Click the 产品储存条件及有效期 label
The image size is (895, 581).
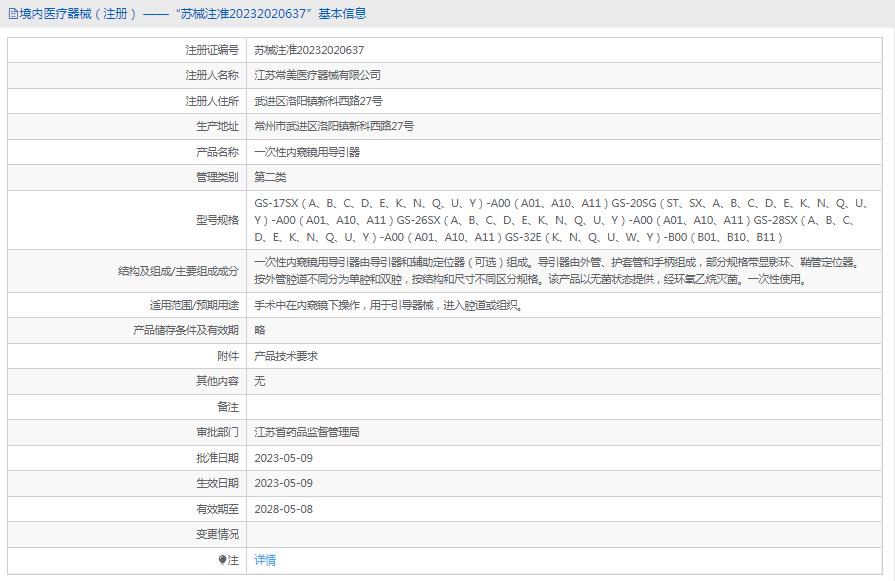click(186, 330)
